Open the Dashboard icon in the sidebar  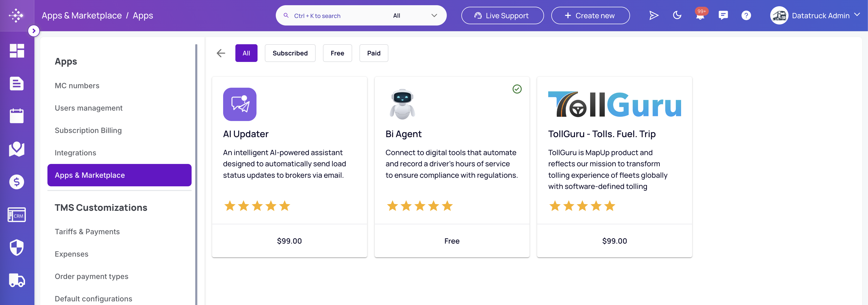[17, 51]
